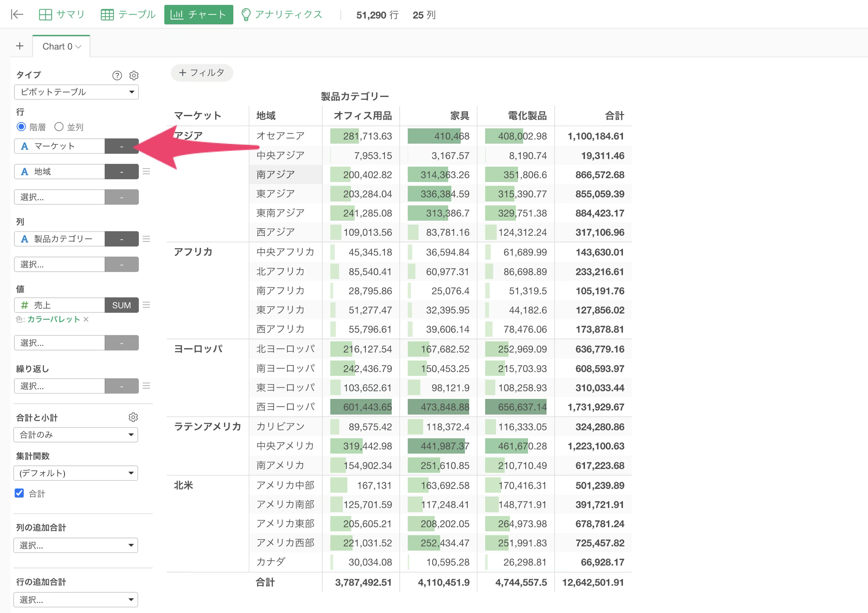Open the 行の追加合計 dropdown
The width and height of the screenshot is (868, 613).
coord(76,600)
